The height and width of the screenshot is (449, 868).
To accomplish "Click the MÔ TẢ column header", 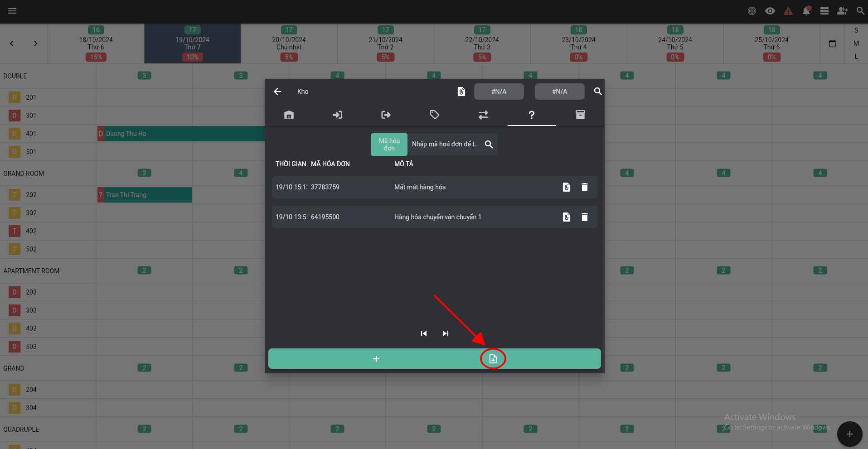I will [404, 164].
